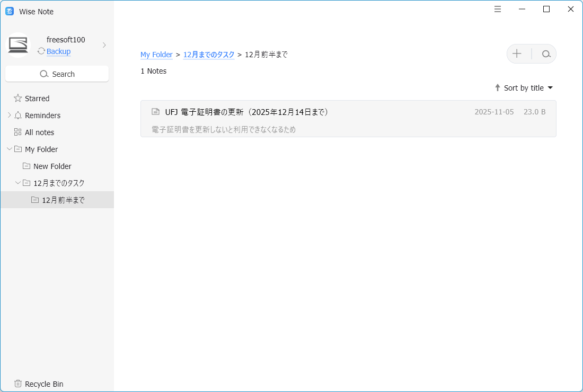Expand the Reminders tree item
Image resolution: width=583 pixels, height=392 pixels.
[x=9, y=115]
